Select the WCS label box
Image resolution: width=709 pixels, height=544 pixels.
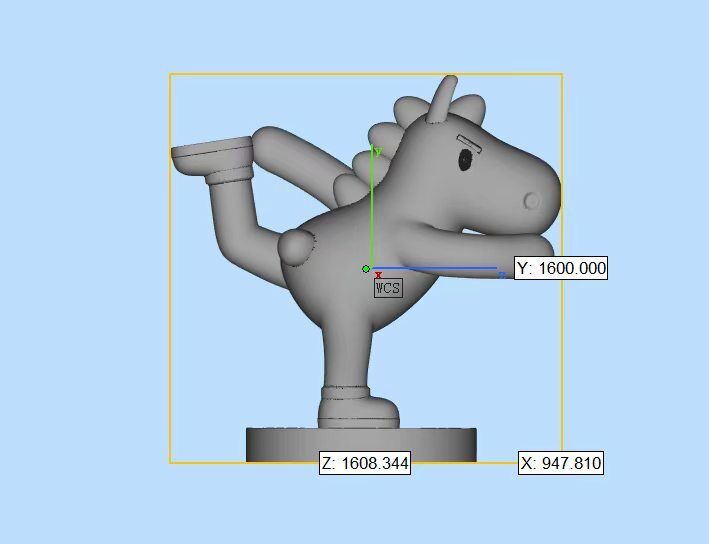(388, 288)
